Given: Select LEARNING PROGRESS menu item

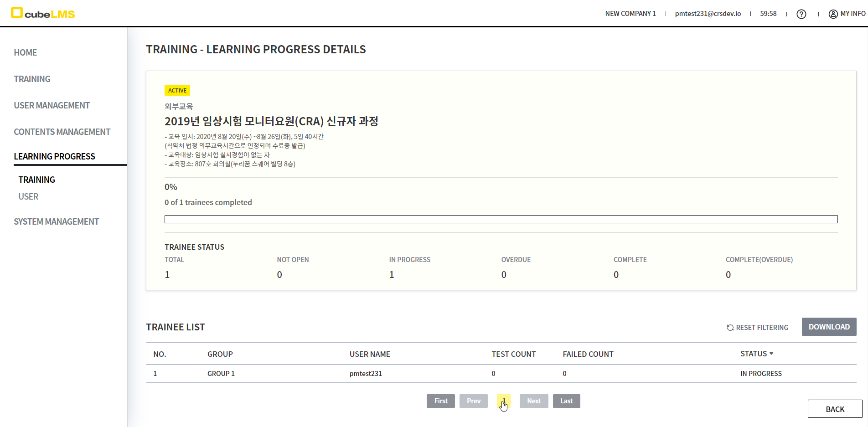Looking at the screenshot, I should tap(55, 156).
